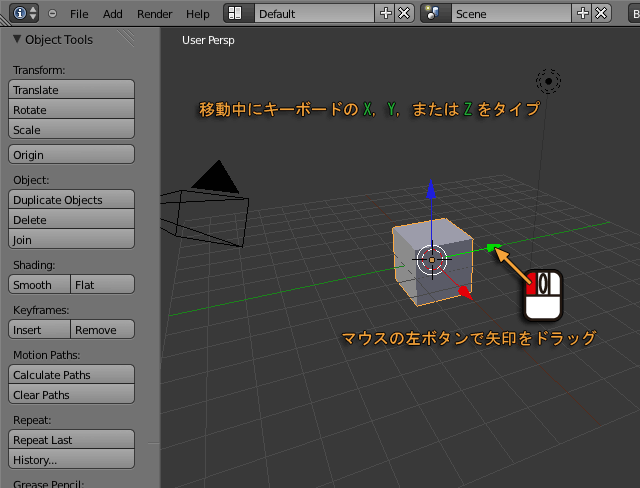Delete the Default screen layout with X icon

[403, 14]
